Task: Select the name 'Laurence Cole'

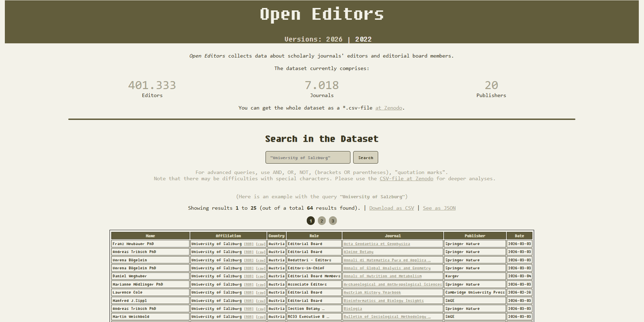Action: [127, 292]
